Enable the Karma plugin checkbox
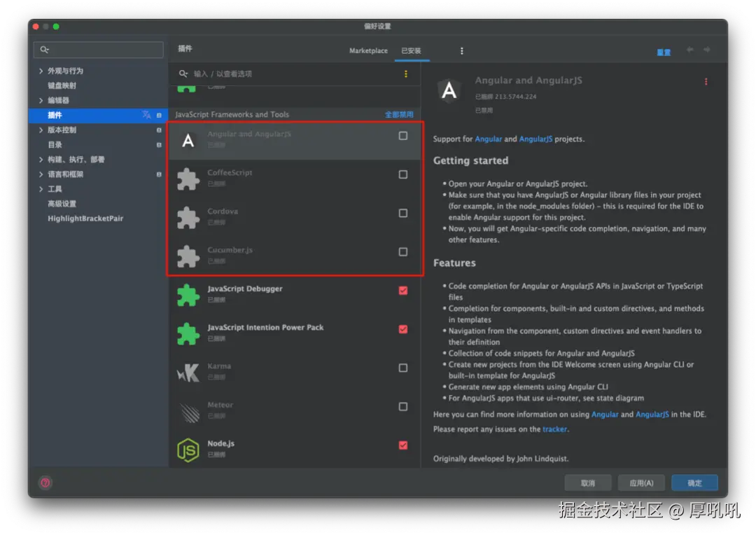Image resolution: width=756 pixels, height=535 pixels. point(403,368)
